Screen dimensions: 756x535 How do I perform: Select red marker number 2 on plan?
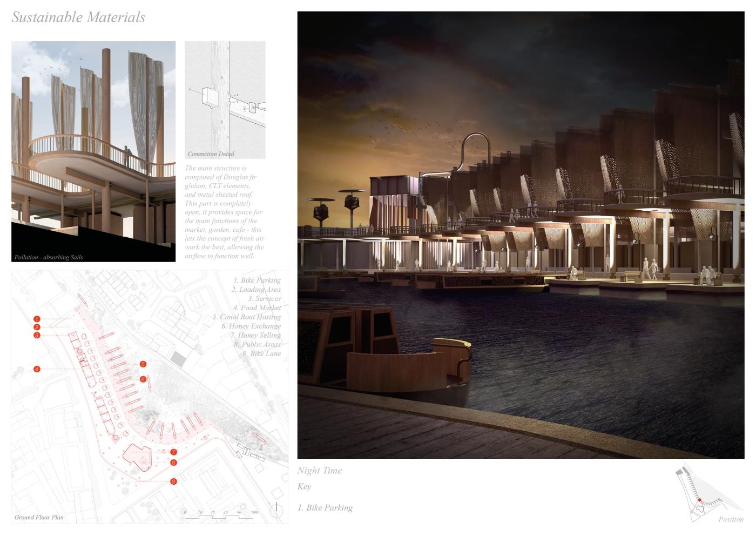click(37, 327)
